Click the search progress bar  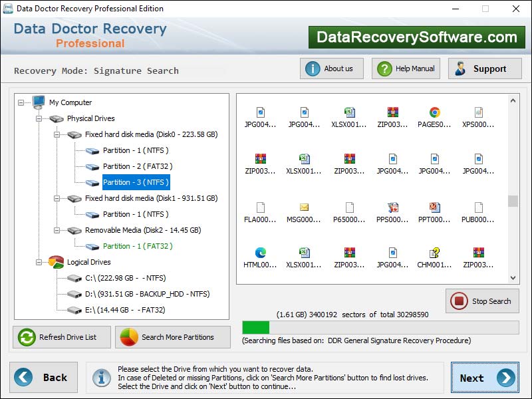pyautogui.click(x=380, y=327)
